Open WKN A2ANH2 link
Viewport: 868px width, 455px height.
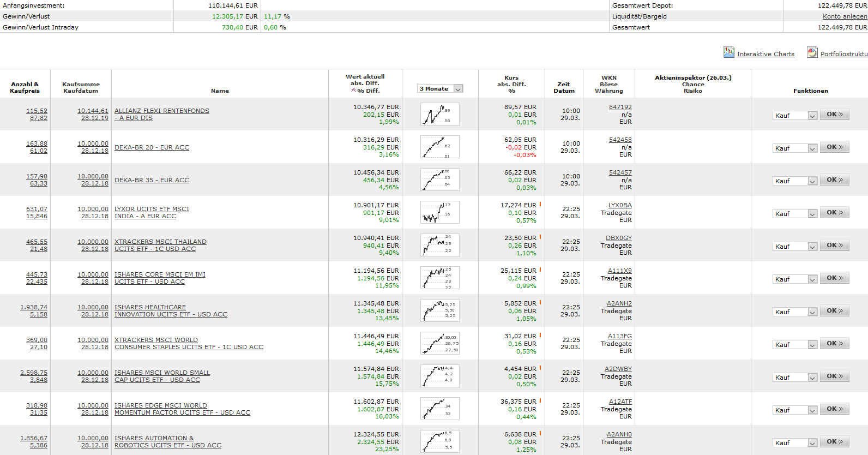pos(619,303)
